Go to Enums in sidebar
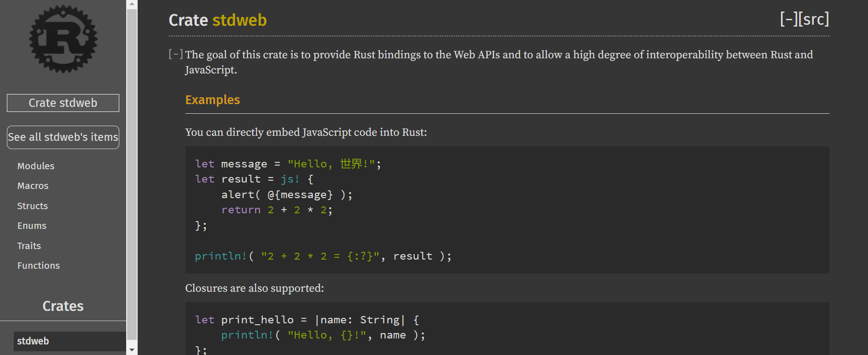Screen dimensions: 868x355 pyautogui.click(x=32, y=226)
